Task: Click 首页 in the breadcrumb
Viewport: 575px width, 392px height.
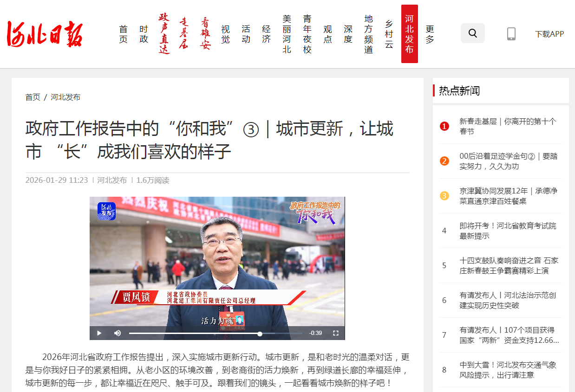Action: tap(33, 97)
